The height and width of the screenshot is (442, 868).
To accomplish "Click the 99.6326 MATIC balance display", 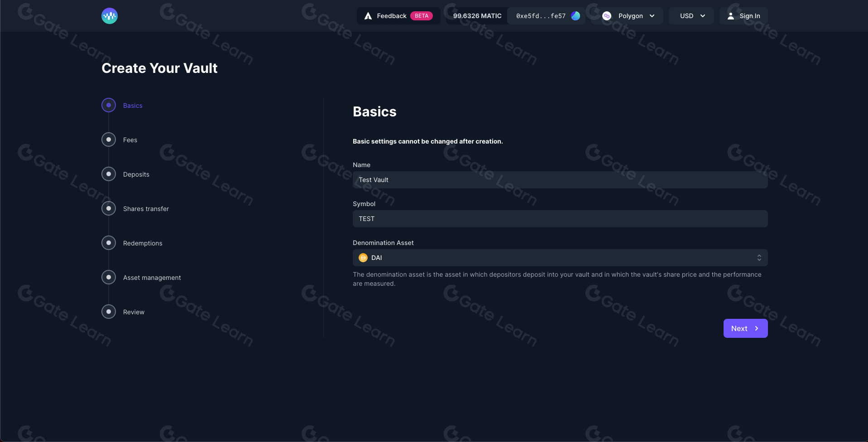I will click(476, 15).
